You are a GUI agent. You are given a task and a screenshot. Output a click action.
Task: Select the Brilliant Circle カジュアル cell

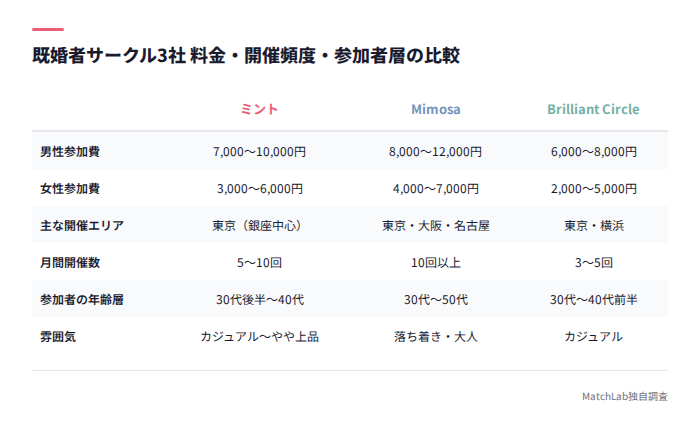594,337
